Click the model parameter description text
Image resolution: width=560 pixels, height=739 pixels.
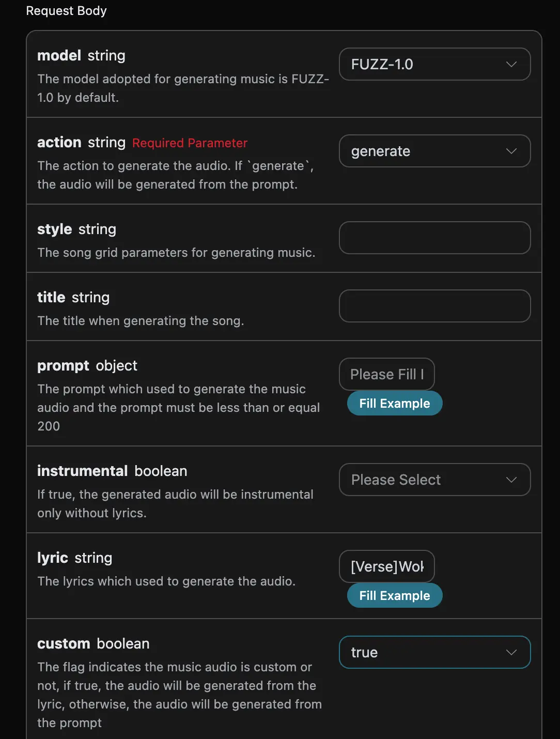point(182,88)
